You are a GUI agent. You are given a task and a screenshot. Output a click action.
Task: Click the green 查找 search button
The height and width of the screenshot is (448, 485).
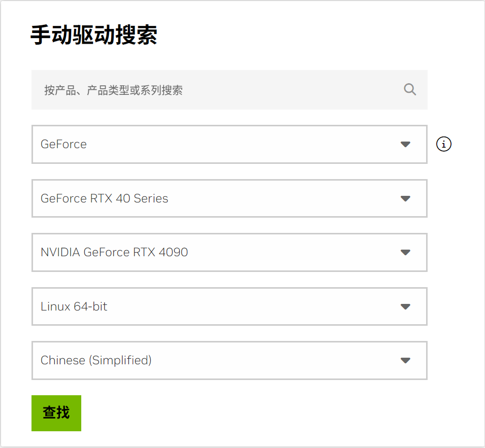point(56,412)
